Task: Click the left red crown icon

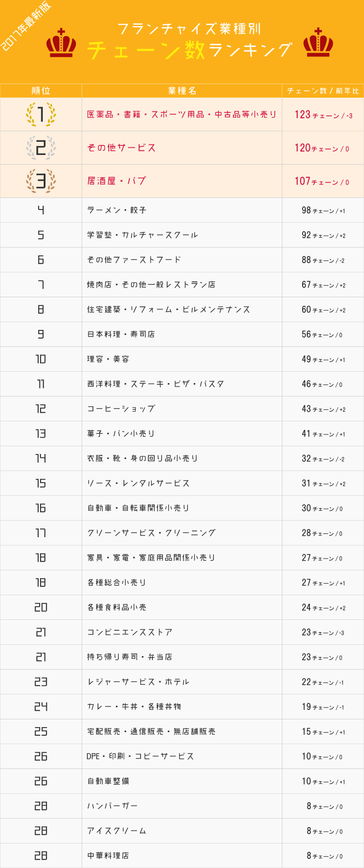Action: coord(61,43)
